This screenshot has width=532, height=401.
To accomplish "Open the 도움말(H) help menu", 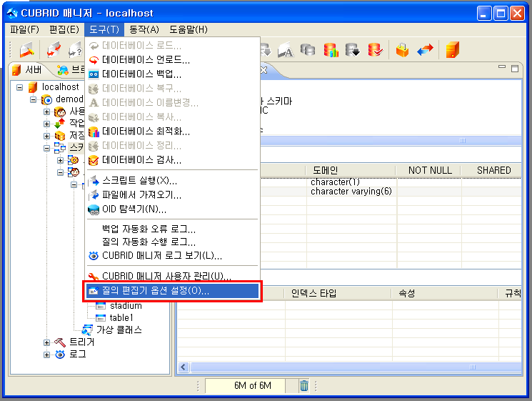I will click(x=189, y=29).
